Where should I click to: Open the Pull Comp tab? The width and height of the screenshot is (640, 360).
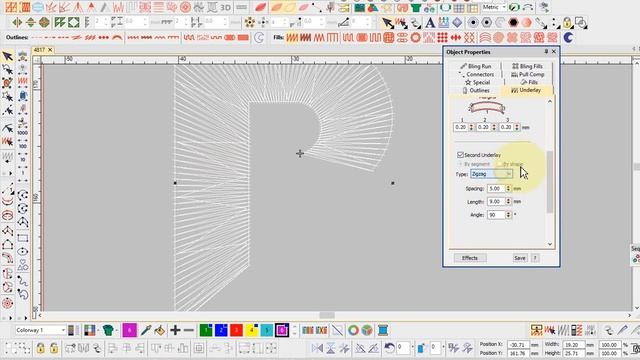(527, 74)
